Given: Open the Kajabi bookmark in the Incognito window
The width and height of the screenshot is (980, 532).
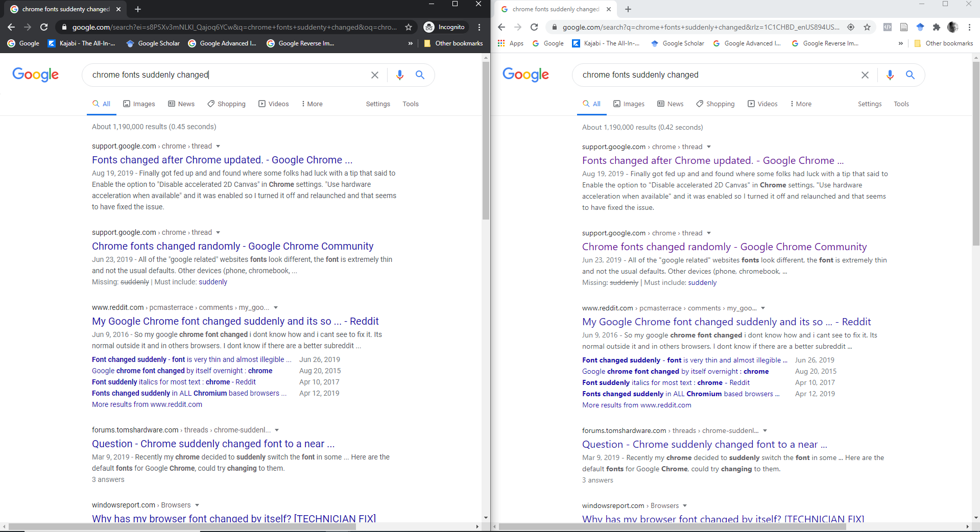Looking at the screenshot, I should click(82, 43).
